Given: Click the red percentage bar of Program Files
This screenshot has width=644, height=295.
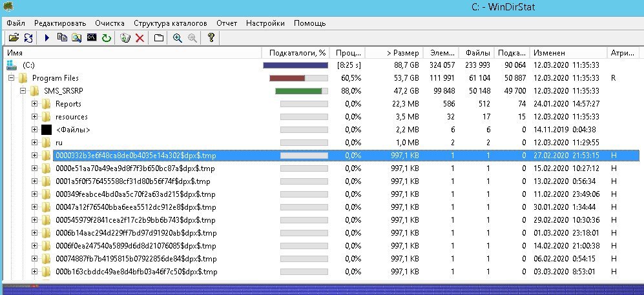Looking at the screenshot, I should click(287, 78).
